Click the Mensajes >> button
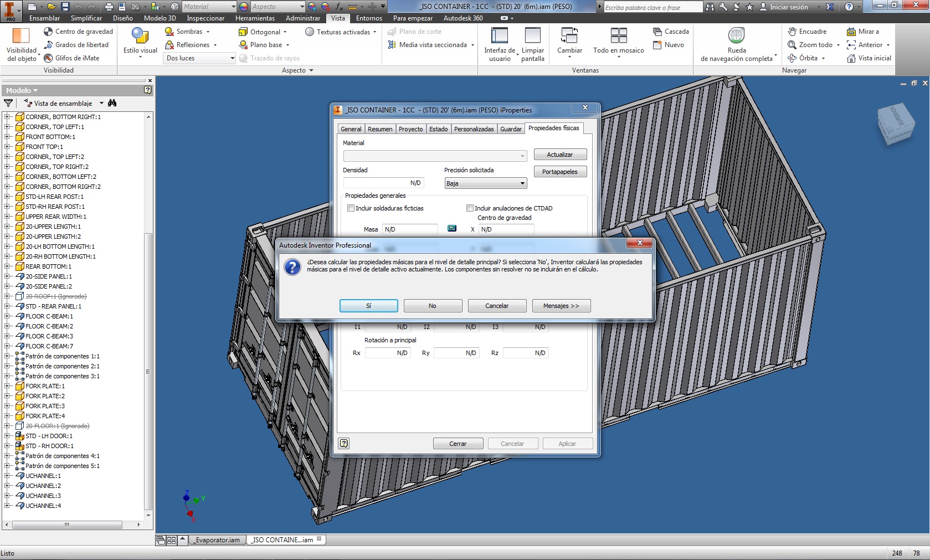Screen dimensions: 930x560 click(x=561, y=306)
